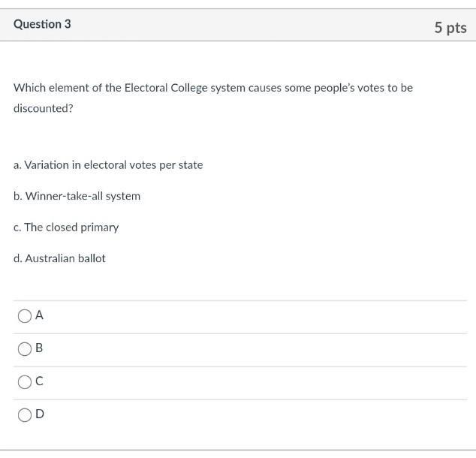Choose the radio button for answer C

pos(25,382)
